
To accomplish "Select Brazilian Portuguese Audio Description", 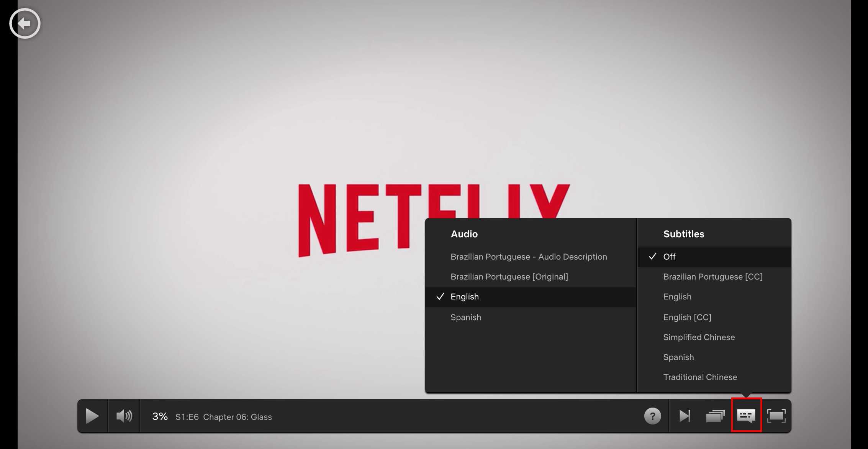I will pyautogui.click(x=528, y=256).
